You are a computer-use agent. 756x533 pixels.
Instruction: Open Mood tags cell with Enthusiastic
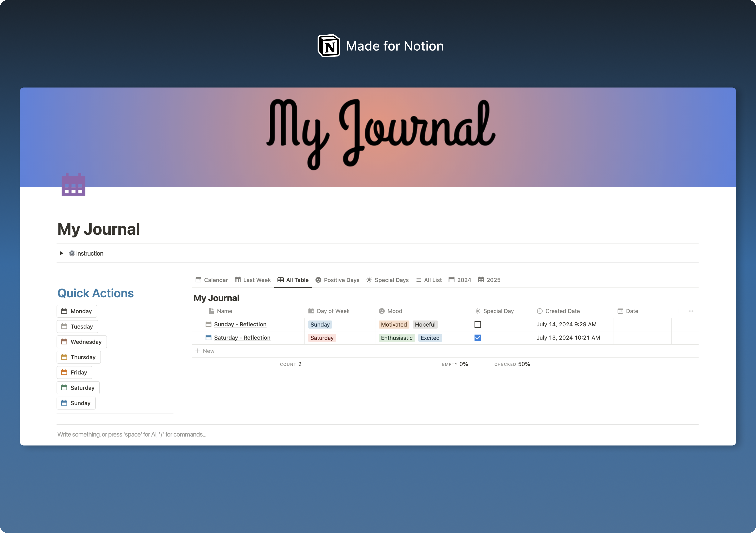pos(422,338)
